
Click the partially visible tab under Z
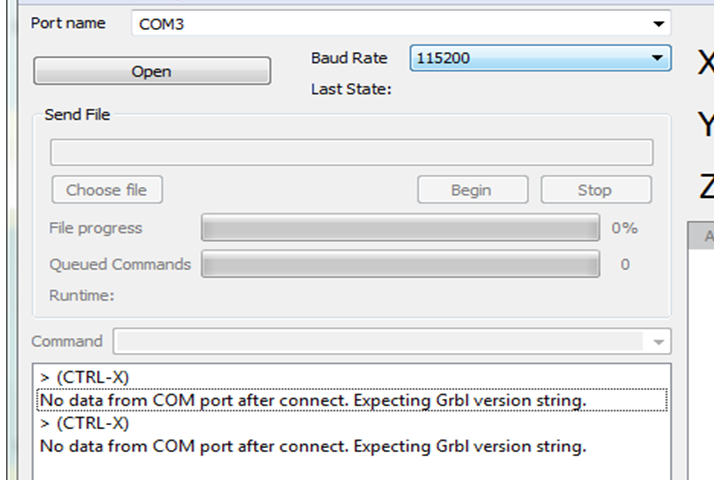[x=705, y=237]
